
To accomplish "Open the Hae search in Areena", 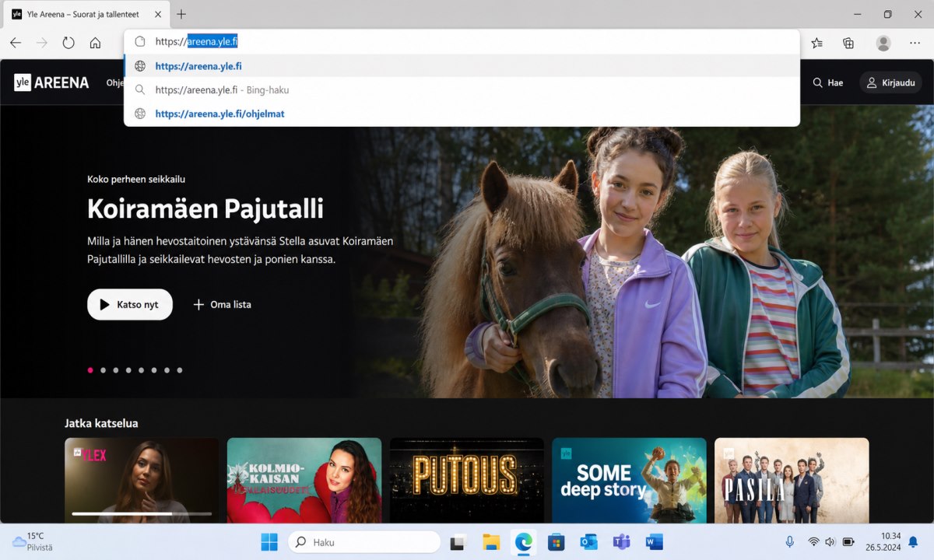I will (x=828, y=82).
